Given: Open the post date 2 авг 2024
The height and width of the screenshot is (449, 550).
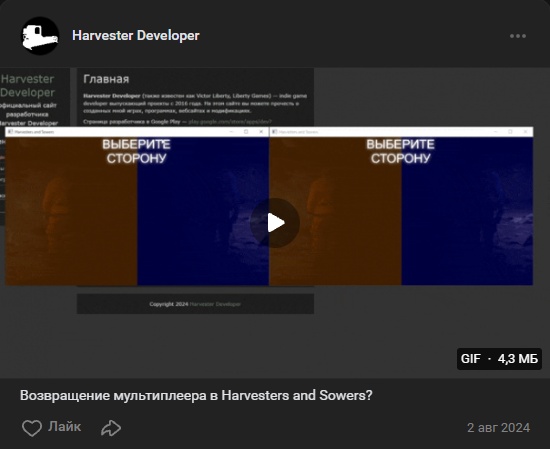Looking at the screenshot, I should click(498, 428).
